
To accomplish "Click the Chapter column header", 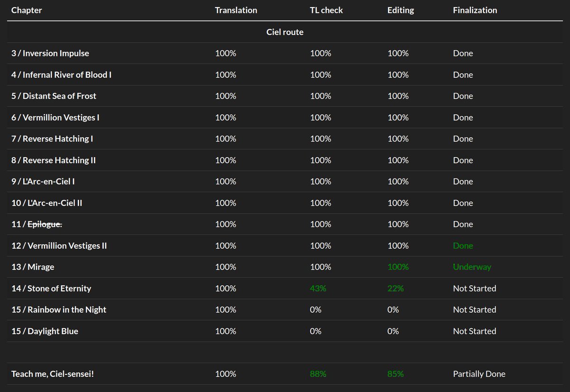I will click(x=27, y=10).
